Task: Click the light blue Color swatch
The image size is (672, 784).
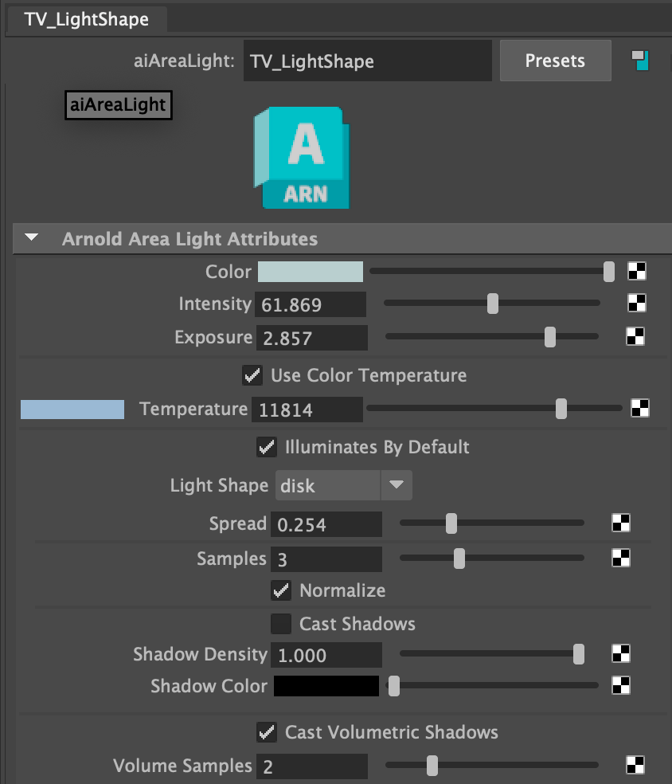Action: point(310,272)
